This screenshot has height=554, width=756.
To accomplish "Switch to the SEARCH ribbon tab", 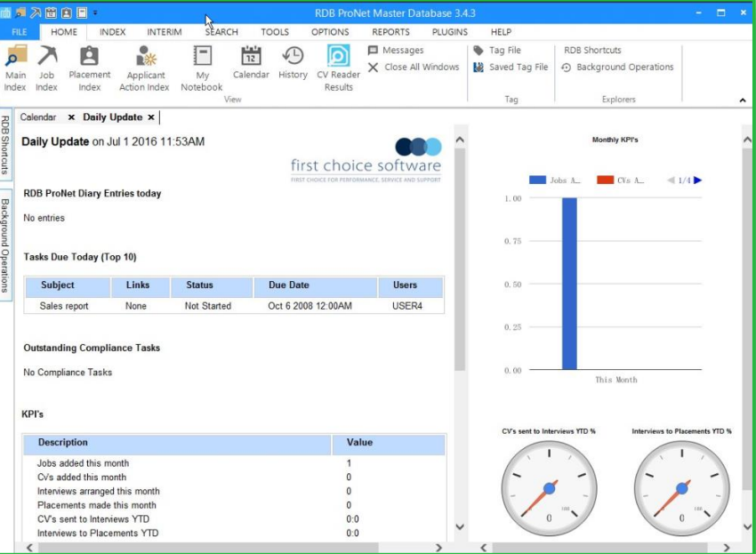I will coord(221,32).
